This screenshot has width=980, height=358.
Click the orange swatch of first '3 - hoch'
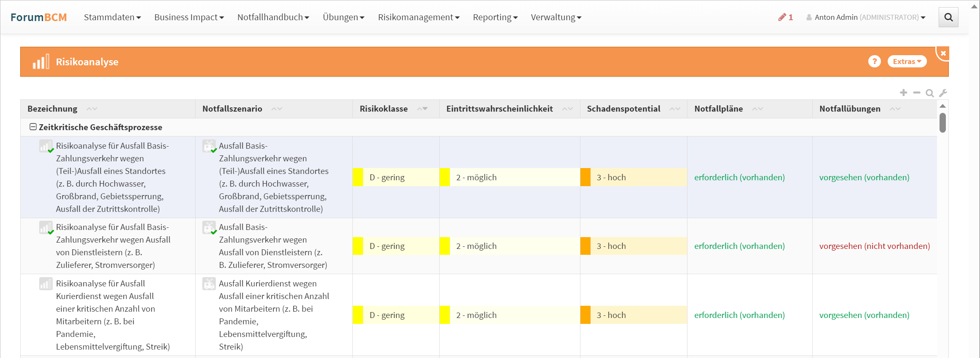(x=585, y=177)
